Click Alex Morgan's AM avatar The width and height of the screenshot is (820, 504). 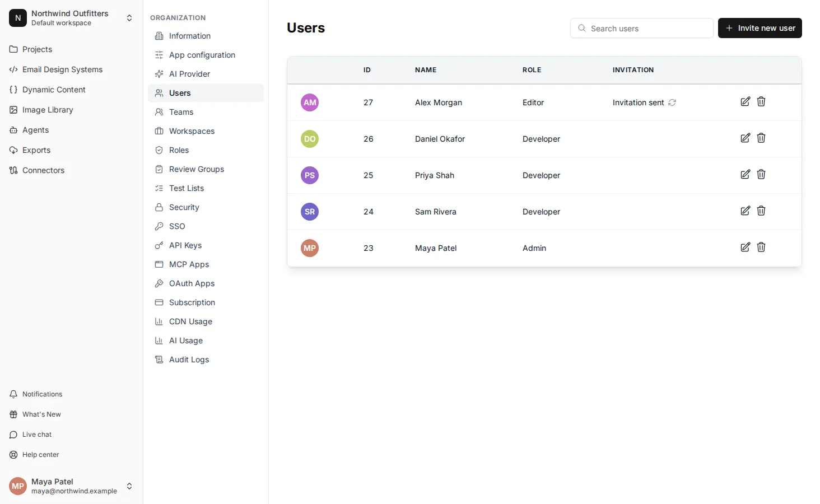tap(310, 102)
